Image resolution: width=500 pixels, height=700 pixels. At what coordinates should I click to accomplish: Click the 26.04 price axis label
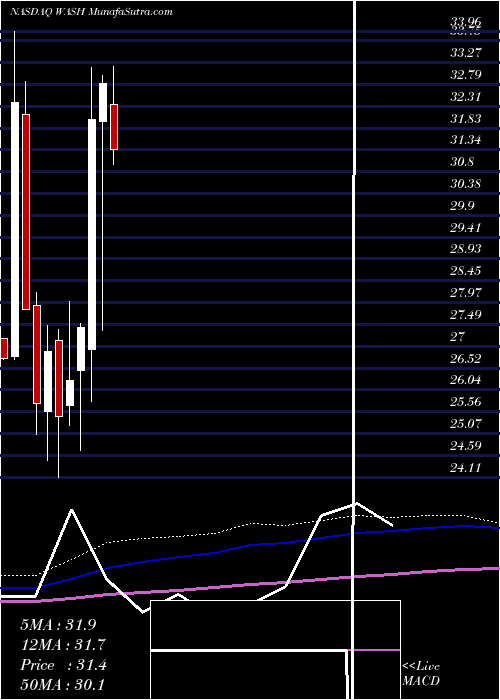pyautogui.click(x=466, y=380)
